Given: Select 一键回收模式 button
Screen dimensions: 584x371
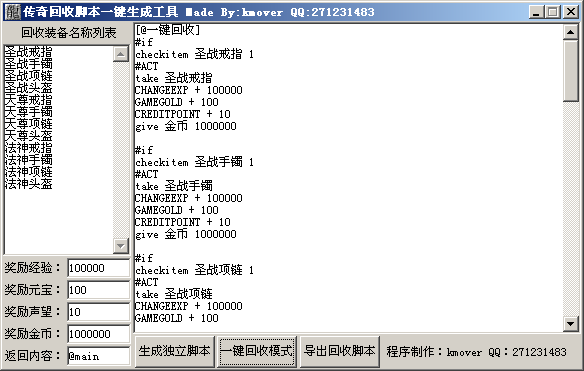Looking at the screenshot, I should (257, 351).
